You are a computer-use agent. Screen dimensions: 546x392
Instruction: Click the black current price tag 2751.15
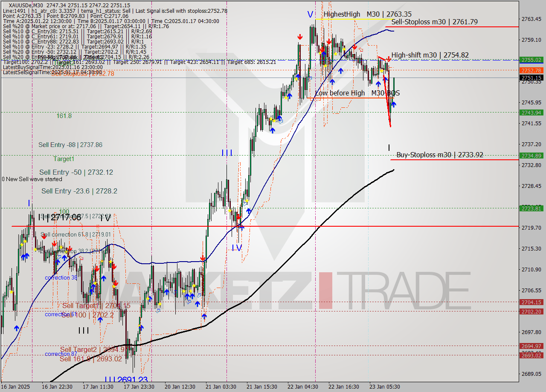coord(531,78)
